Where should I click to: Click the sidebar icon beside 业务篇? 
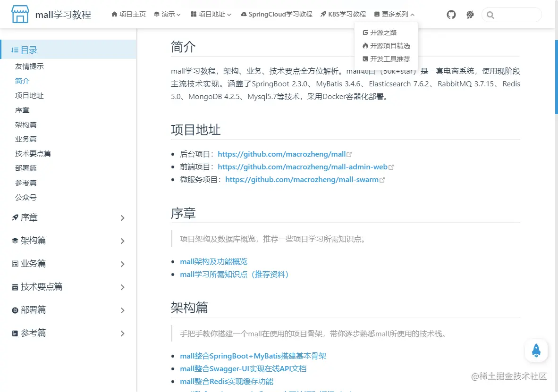[x=15, y=264]
